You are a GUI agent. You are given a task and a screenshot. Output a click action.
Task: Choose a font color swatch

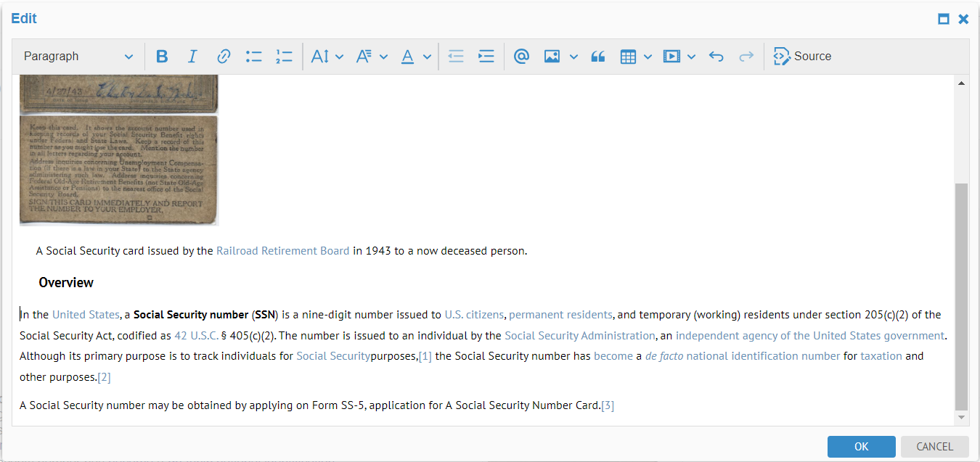[427, 56]
